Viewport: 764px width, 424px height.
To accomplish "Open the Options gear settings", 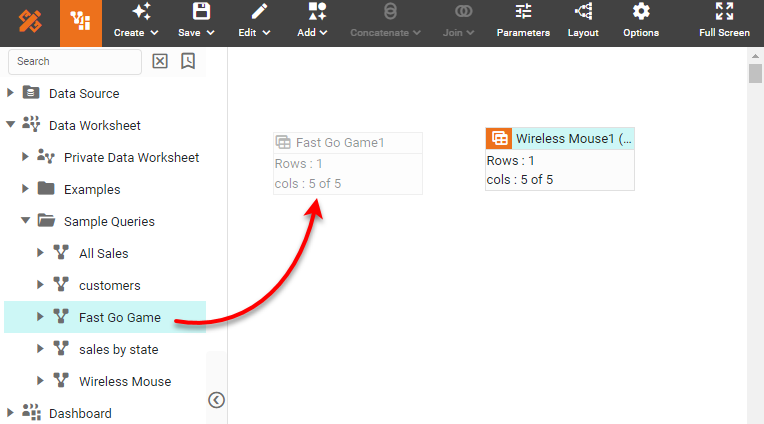I will click(x=641, y=21).
